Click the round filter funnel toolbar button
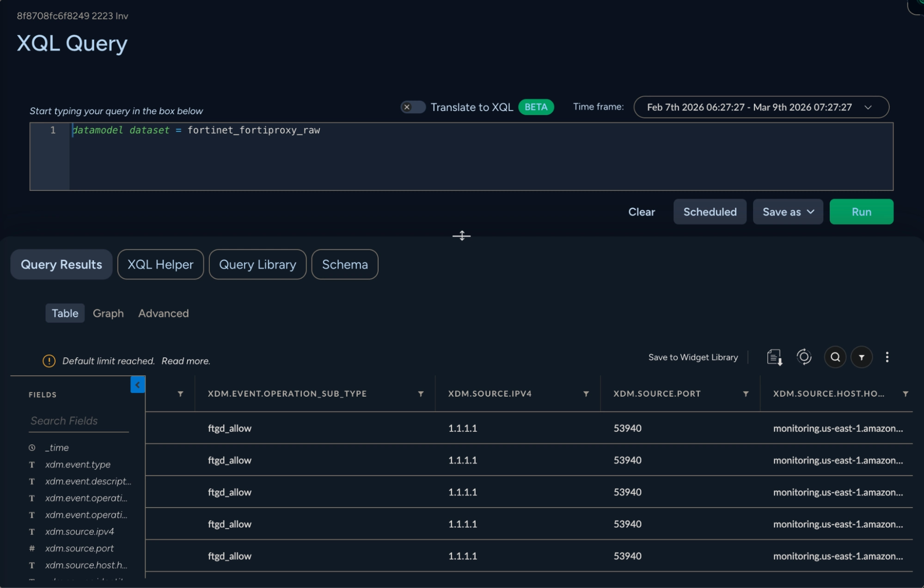This screenshot has height=588, width=924. (861, 357)
